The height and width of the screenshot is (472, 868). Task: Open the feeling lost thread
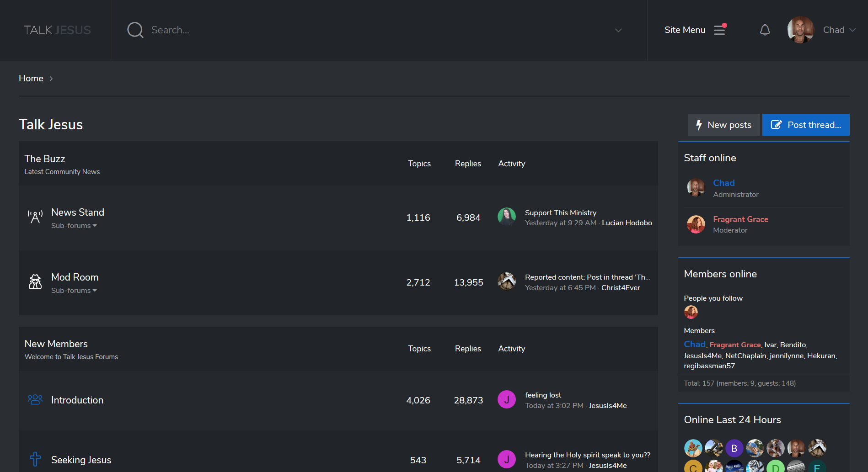click(543, 395)
